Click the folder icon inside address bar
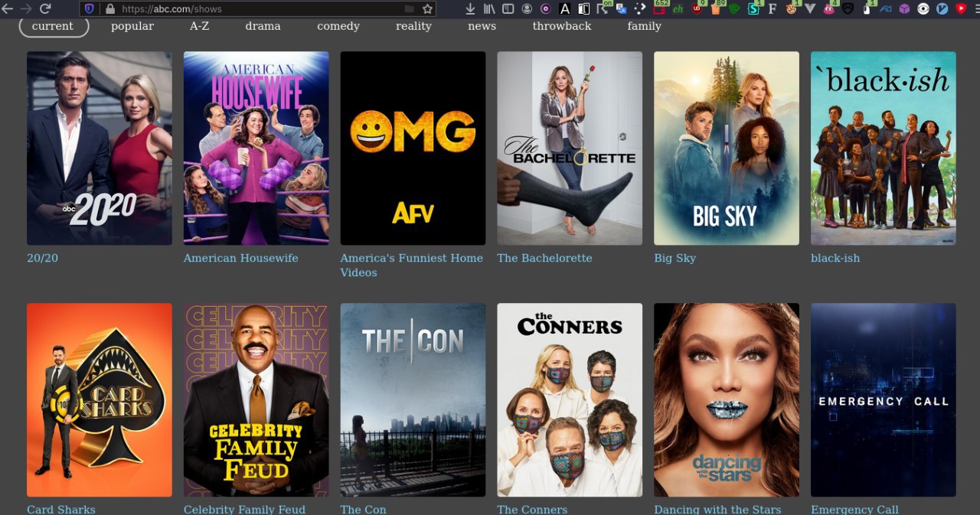Viewport: 980px width, 515px height. [410, 9]
